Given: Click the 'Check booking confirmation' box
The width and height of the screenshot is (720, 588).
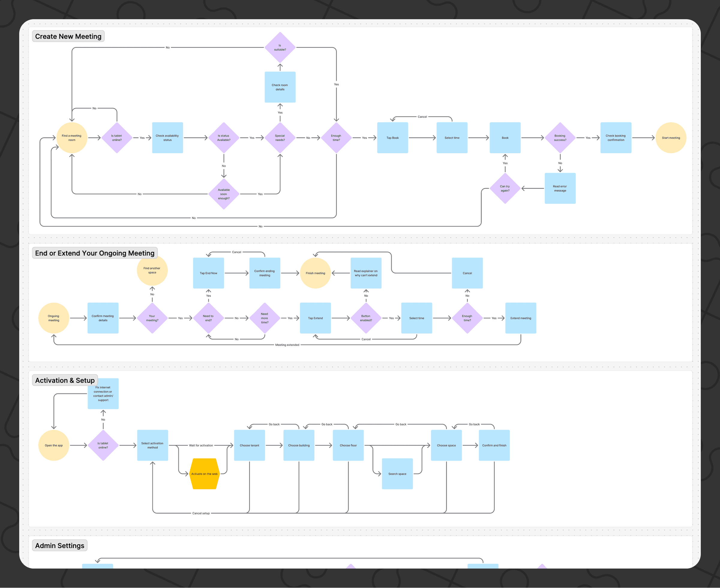Looking at the screenshot, I should point(616,138).
